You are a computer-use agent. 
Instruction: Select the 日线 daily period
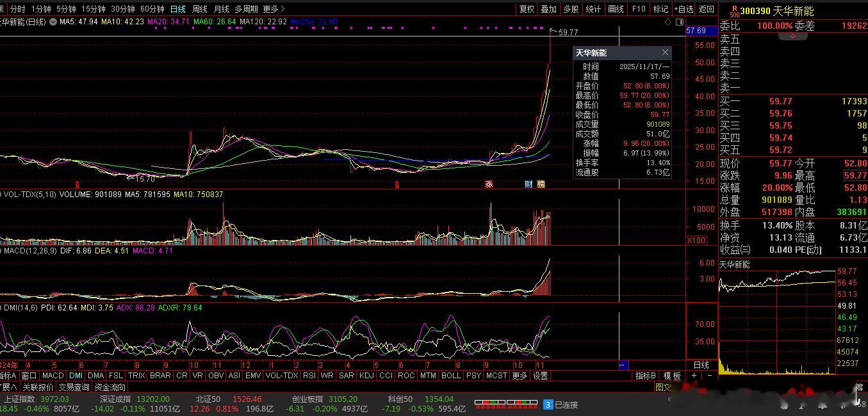click(178, 9)
